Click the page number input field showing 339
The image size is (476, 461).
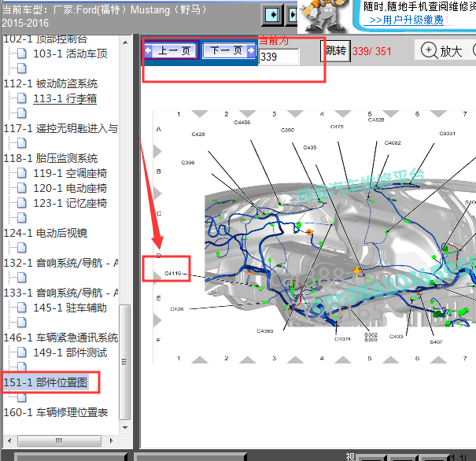coord(279,57)
